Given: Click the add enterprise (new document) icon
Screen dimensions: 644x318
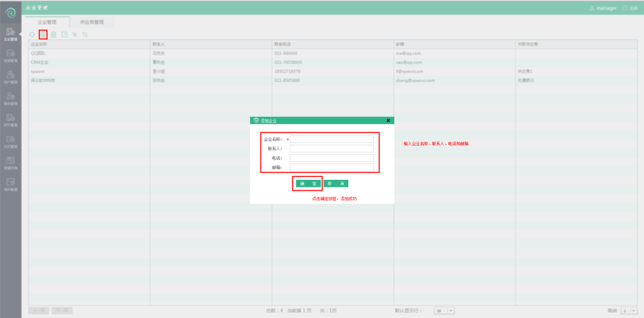Looking at the screenshot, I should click(43, 35).
